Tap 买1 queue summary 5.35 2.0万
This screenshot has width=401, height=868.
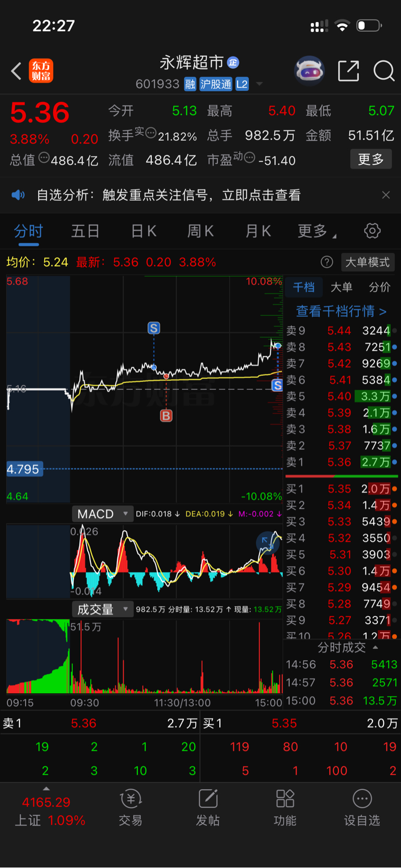(301, 723)
